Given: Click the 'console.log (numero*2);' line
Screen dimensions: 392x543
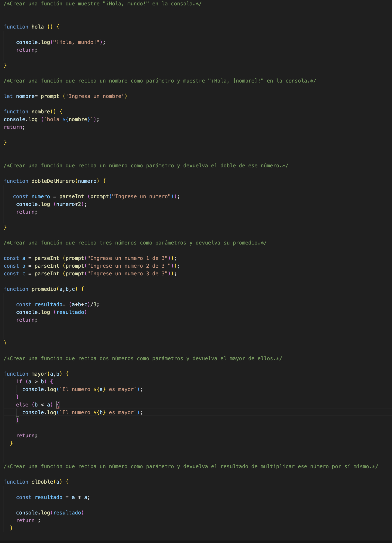Looking at the screenshot, I should click(x=51, y=204).
